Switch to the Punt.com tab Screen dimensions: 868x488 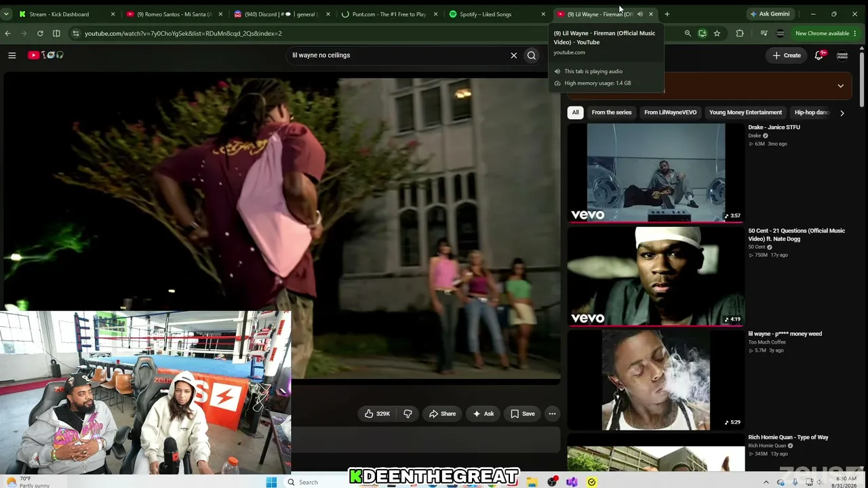coord(389,14)
